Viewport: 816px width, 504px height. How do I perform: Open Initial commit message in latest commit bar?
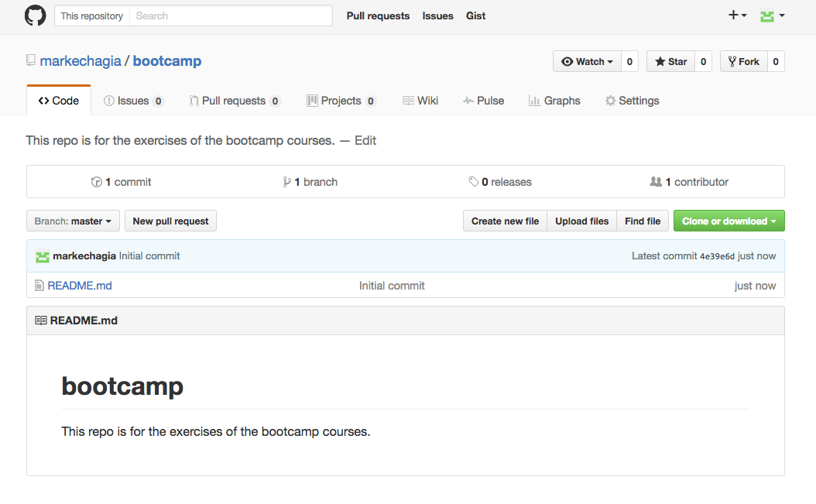point(149,255)
